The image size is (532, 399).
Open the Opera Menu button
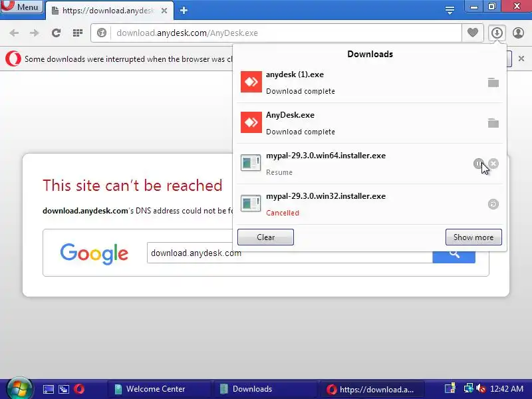pyautogui.click(x=22, y=7)
